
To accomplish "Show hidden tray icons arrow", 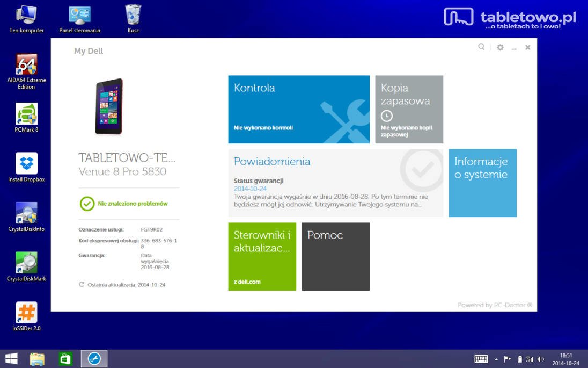I will [x=496, y=359].
